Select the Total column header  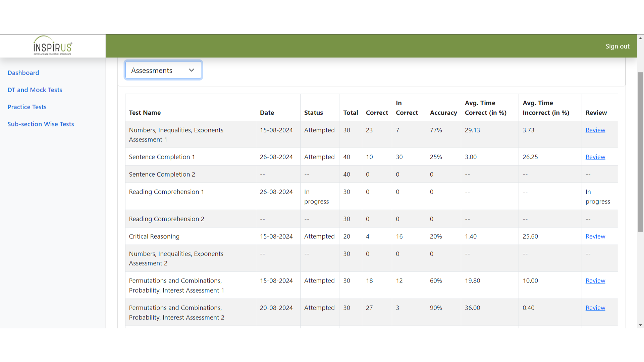(x=351, y=113)
